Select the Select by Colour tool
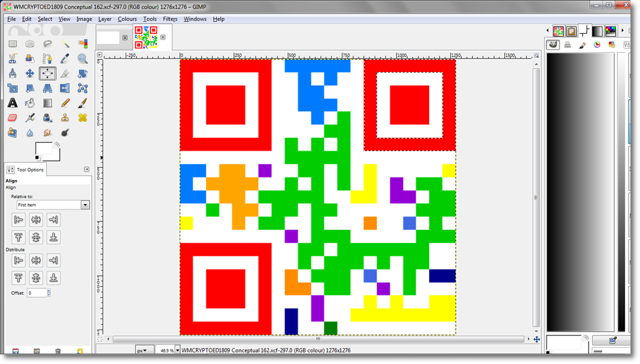 (x=82, y=44)
